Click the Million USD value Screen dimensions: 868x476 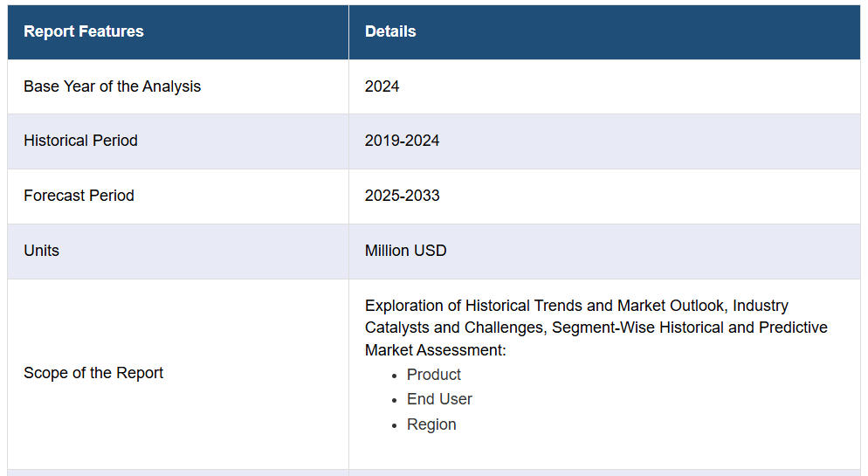pyautogui.click(x=406, y=251)
